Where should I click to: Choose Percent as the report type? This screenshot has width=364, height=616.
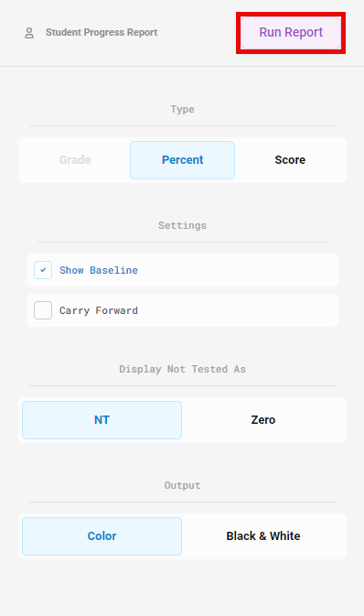tap(183, 160)
